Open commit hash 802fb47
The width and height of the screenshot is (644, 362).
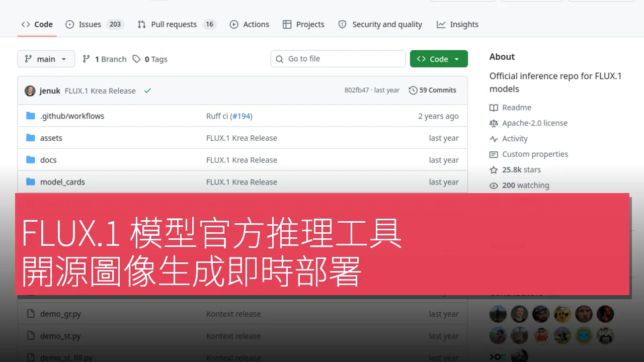356,90
